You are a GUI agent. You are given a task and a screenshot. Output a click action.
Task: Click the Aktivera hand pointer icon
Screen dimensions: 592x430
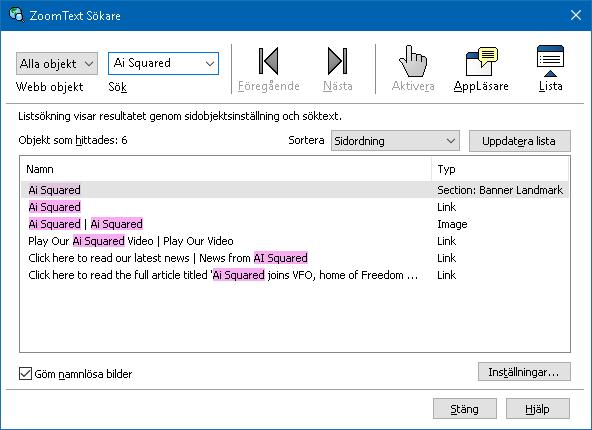coord(413,61)
